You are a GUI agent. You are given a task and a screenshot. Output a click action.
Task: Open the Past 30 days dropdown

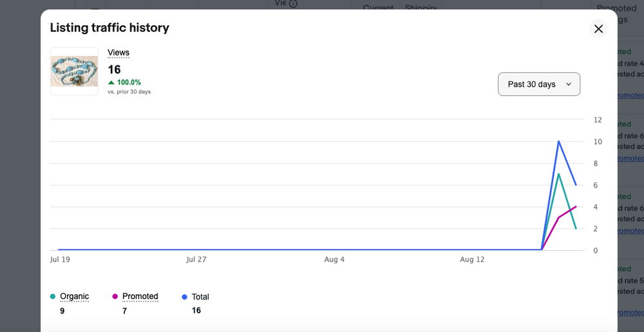(539, 84)
